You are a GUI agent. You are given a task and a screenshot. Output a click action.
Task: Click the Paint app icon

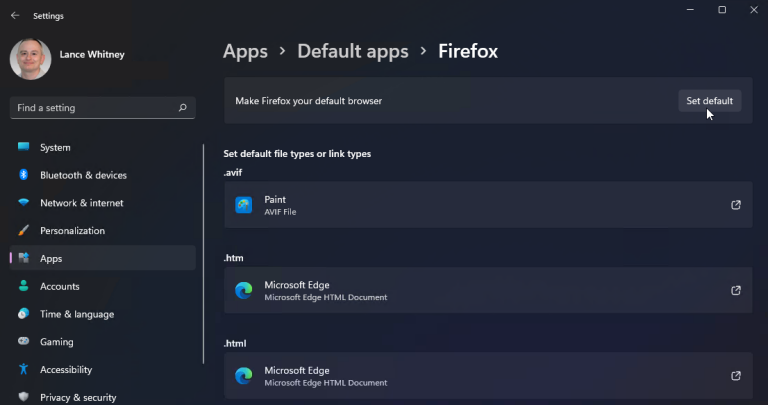[x=244, y=205]
